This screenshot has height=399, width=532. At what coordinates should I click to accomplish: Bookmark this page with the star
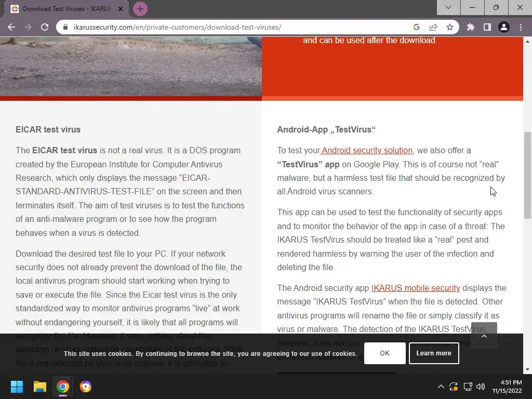450,27
